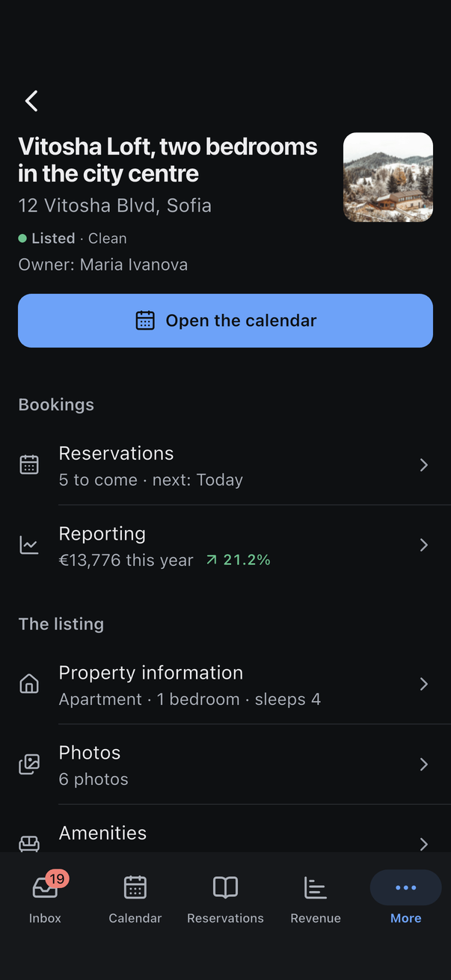The width and height of the screenshot is (451, 980).
Task: Expand Property information row chevron
Action: [x=424, y=684]
